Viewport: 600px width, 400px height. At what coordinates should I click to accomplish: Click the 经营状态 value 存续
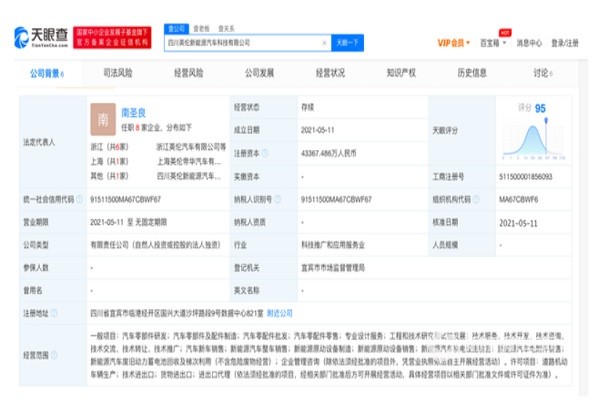click(x=307, y=108)
